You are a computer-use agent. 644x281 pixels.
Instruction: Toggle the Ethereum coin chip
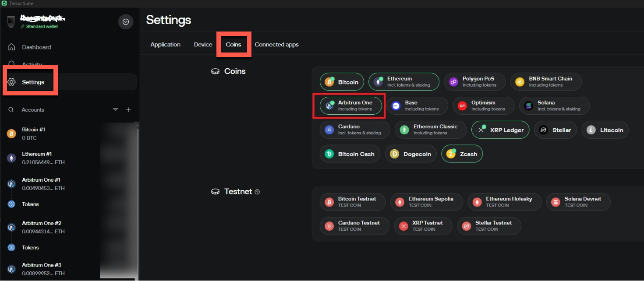(404, 82)
